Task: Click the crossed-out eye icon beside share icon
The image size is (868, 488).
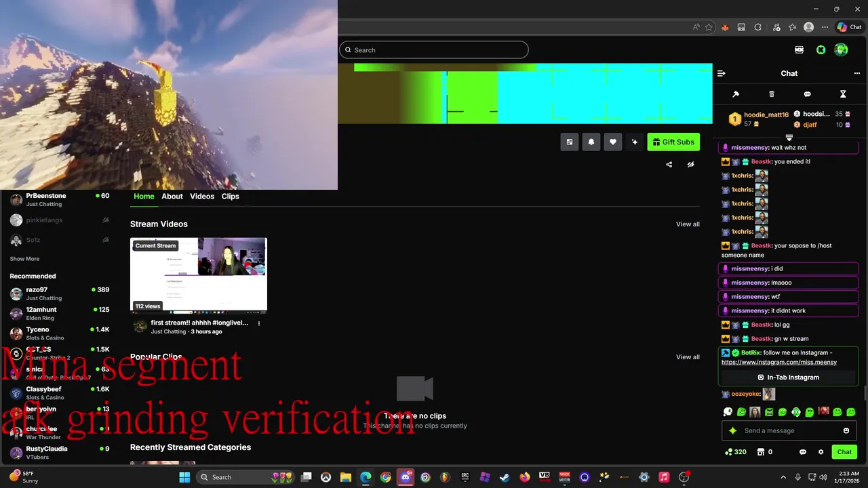Action: [x=690, y=164]
